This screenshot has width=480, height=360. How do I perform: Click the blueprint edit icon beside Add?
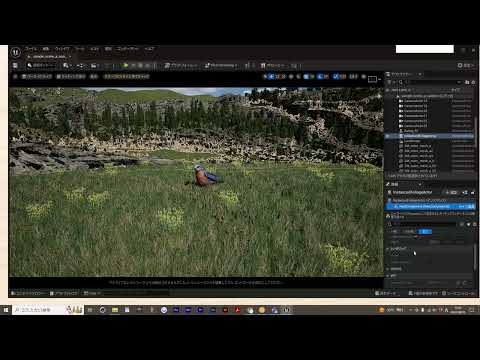[x=465, y=193]
